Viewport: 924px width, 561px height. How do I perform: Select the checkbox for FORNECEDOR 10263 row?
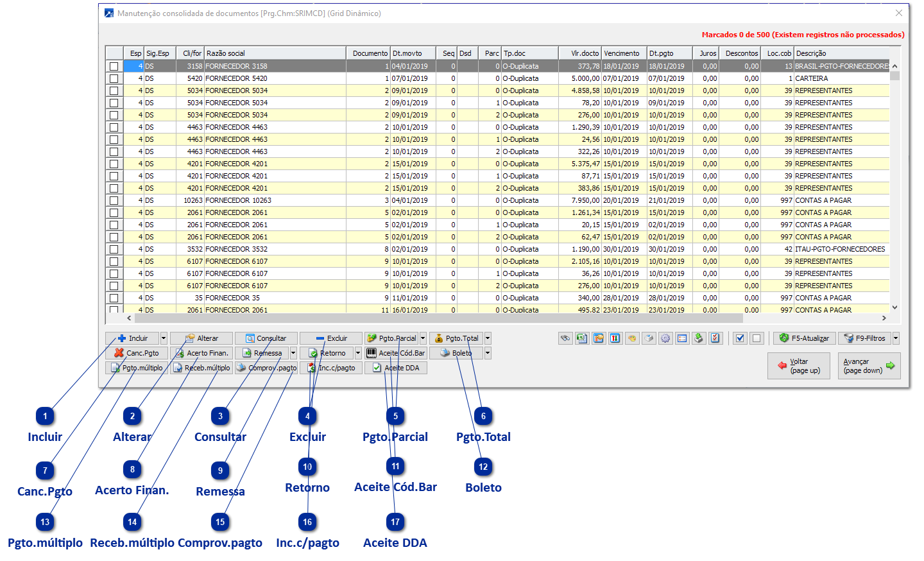point(114,200)
